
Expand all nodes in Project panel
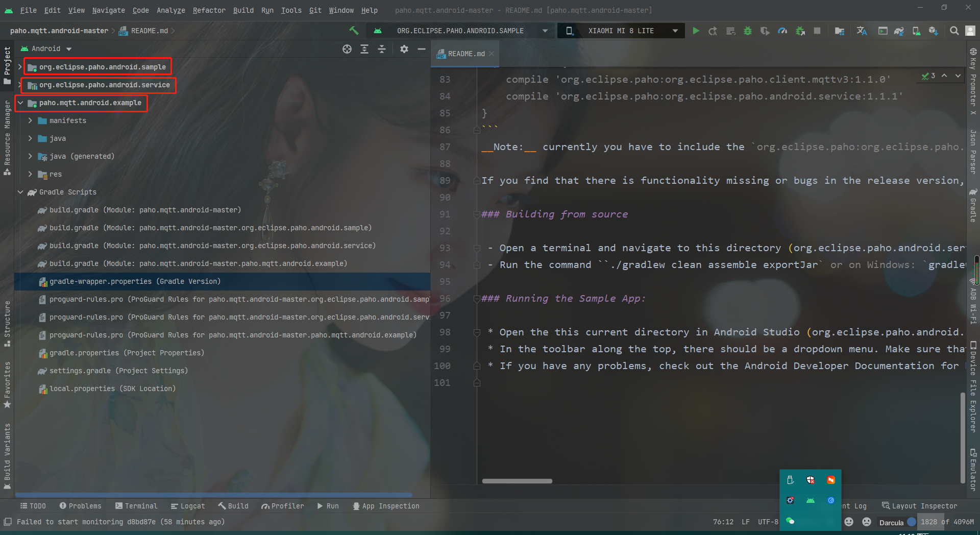click(364, 49)
